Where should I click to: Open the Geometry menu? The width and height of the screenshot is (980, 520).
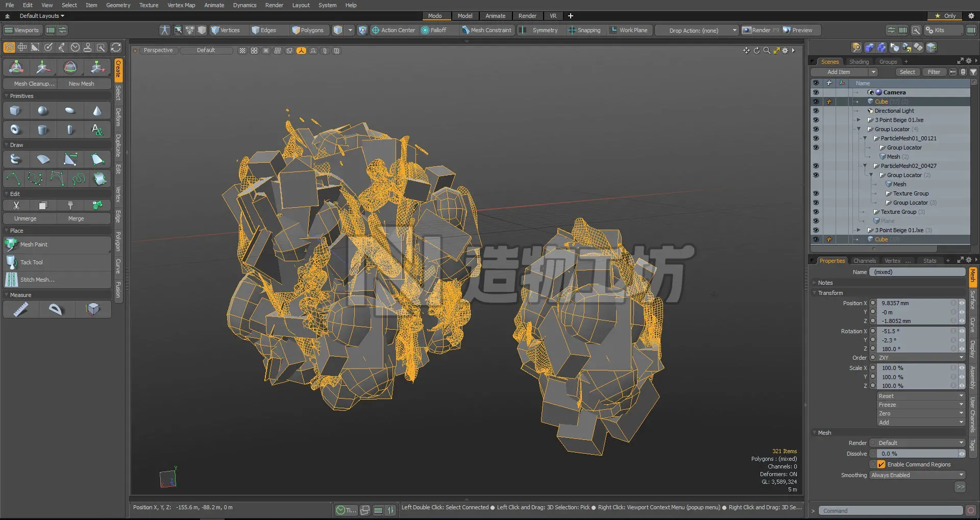point(118,5)
